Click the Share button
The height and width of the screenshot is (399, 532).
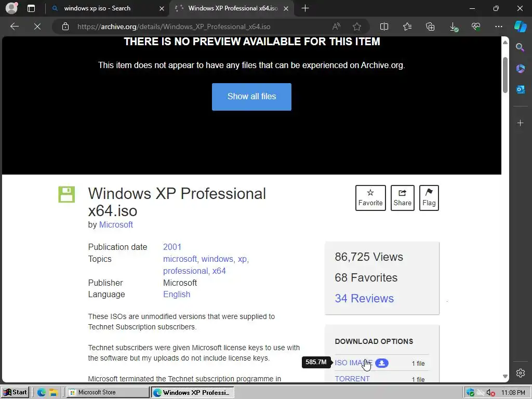pos(403,198)
